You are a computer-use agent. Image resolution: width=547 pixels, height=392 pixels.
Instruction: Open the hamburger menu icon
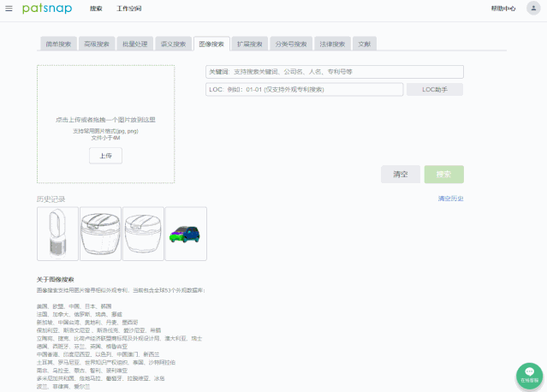coord(9,9)
